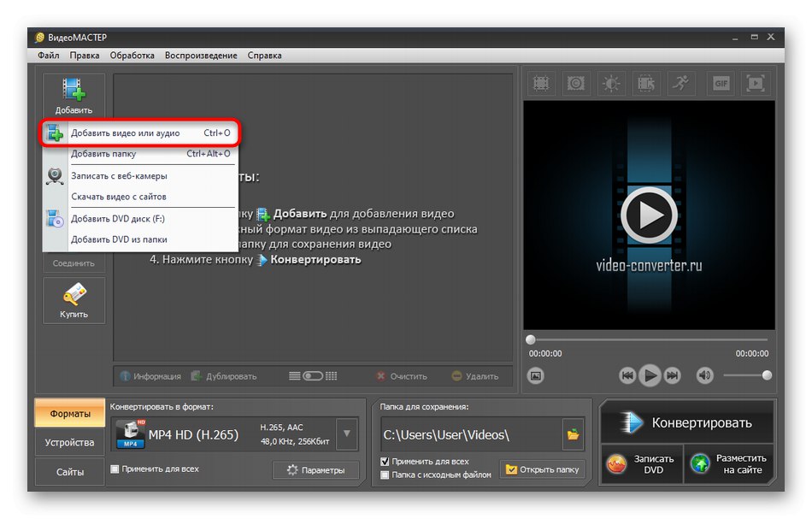Click the MP4 HD (H.265) format selector
The width and height of the screenshot is (812, 519).
[x=224, y=433]
